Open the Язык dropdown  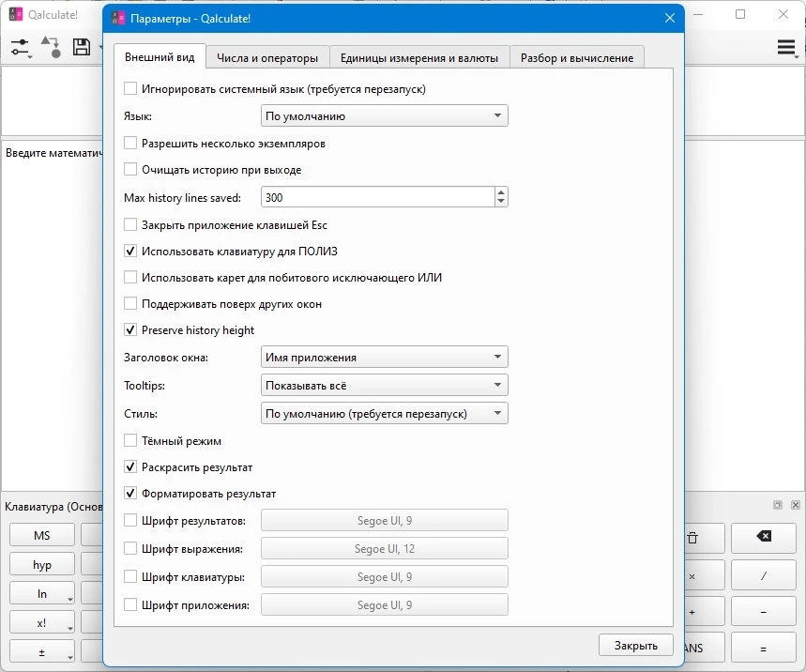pyautogui.click(x=385, y=115)
